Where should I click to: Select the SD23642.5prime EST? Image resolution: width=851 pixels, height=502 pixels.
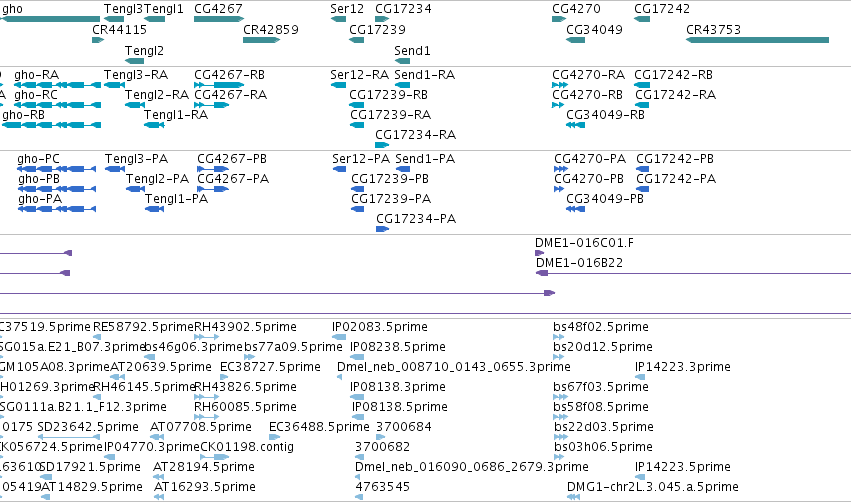tap(69, 437)
